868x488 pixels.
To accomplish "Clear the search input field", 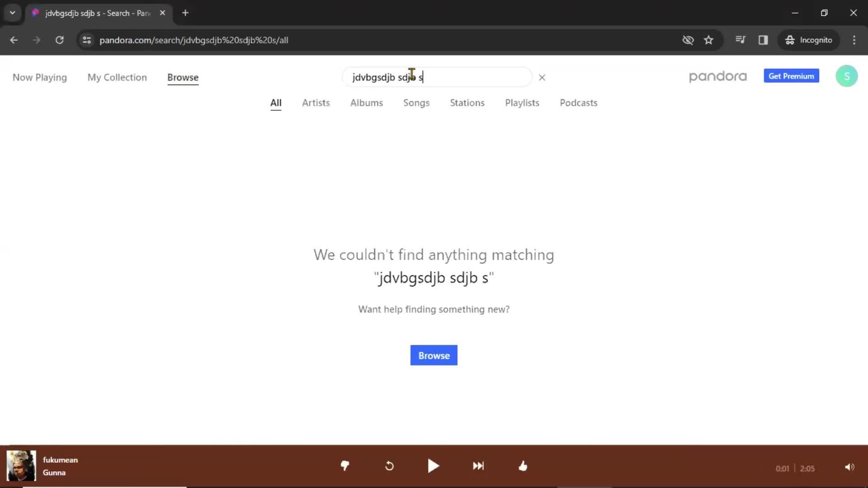I will point(542,77).
